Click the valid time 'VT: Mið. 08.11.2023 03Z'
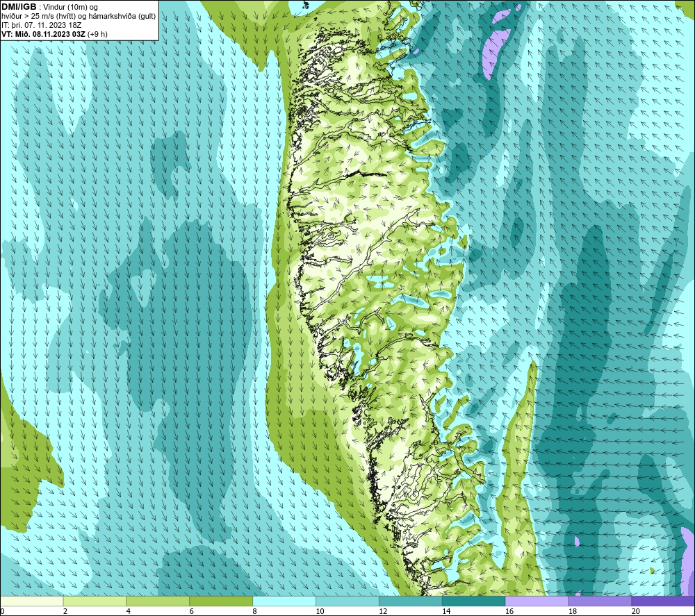 (x=43, y=34)
